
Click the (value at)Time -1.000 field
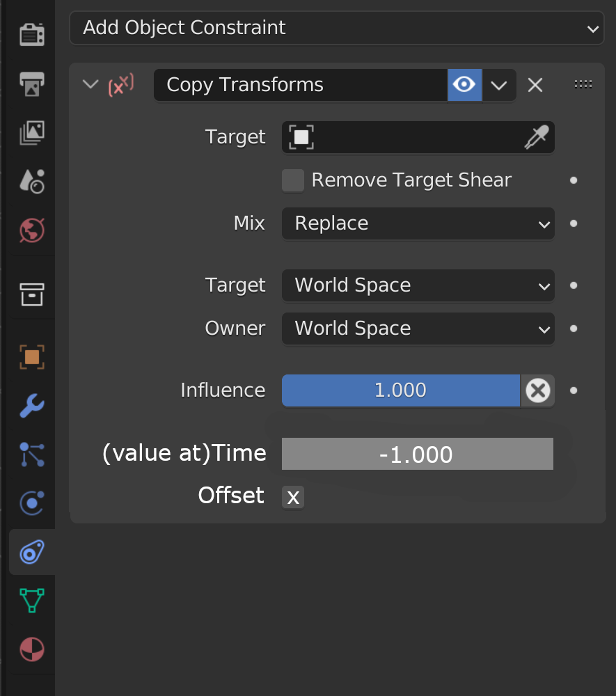[418, 454]
